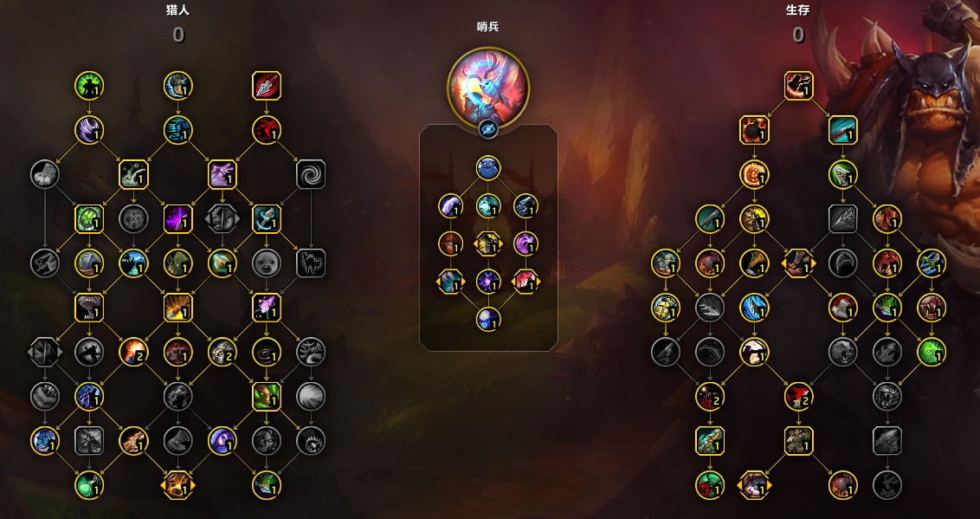Click the grey seal pup face talent
980x519 pixels.
[267, 263]
